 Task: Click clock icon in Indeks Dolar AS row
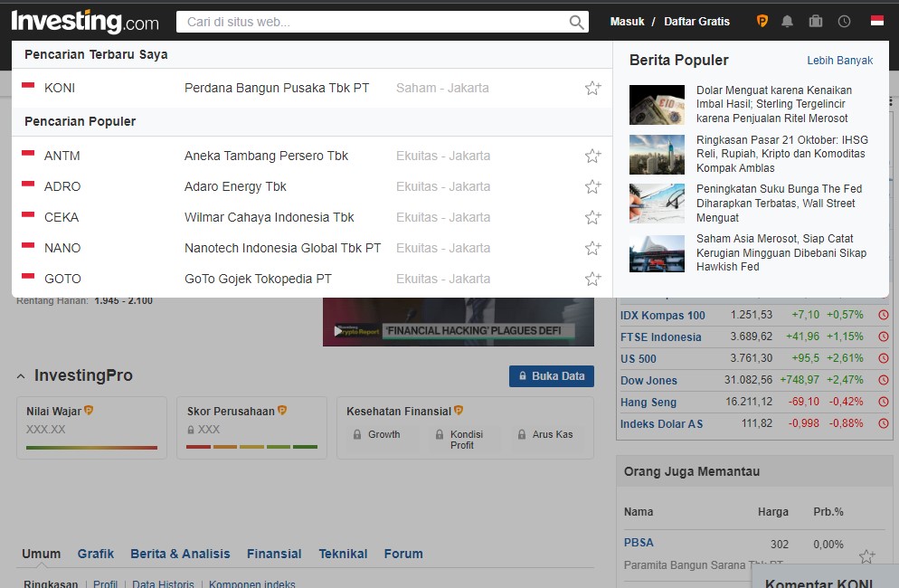(x=884, y=423)
